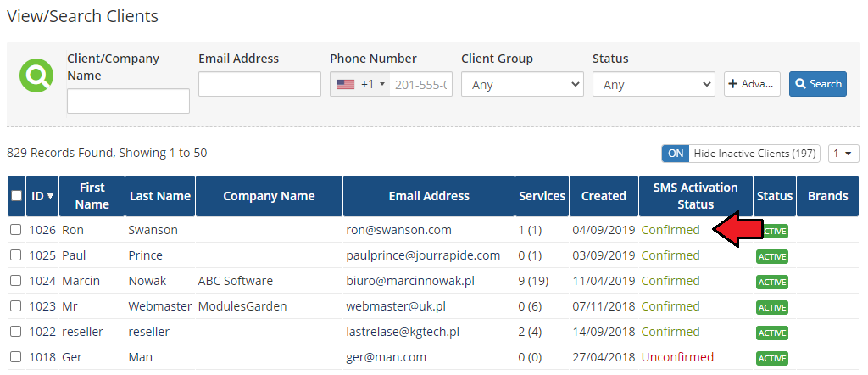
Task: Click Confirmed status for Ron Swanson
Action: [670, 230]
